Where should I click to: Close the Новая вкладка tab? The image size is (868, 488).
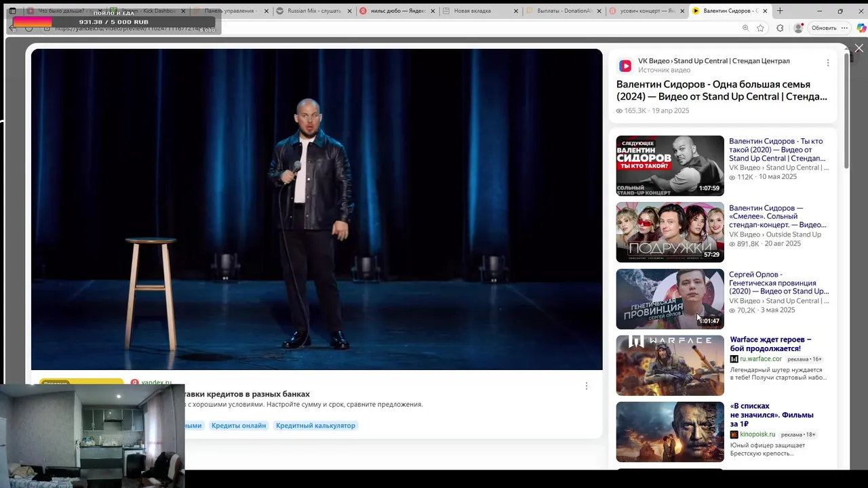coord(516,11)
